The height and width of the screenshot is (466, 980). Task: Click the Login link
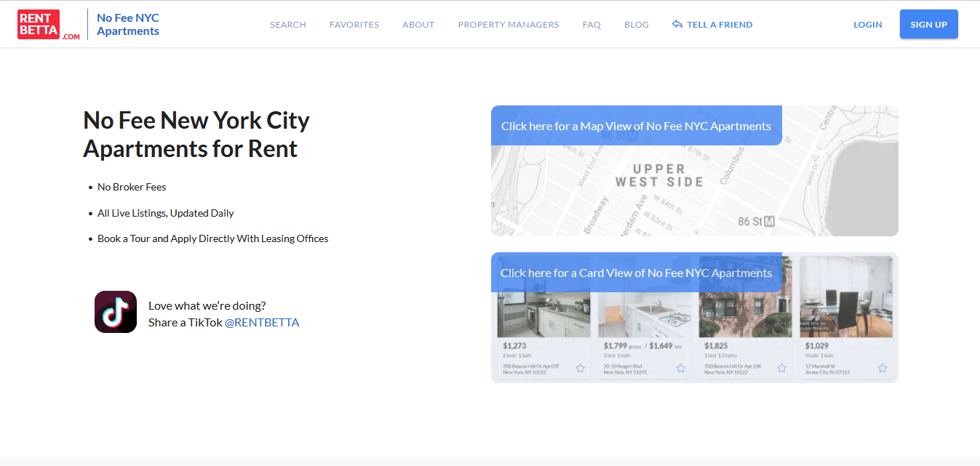(x=868, y=25)
